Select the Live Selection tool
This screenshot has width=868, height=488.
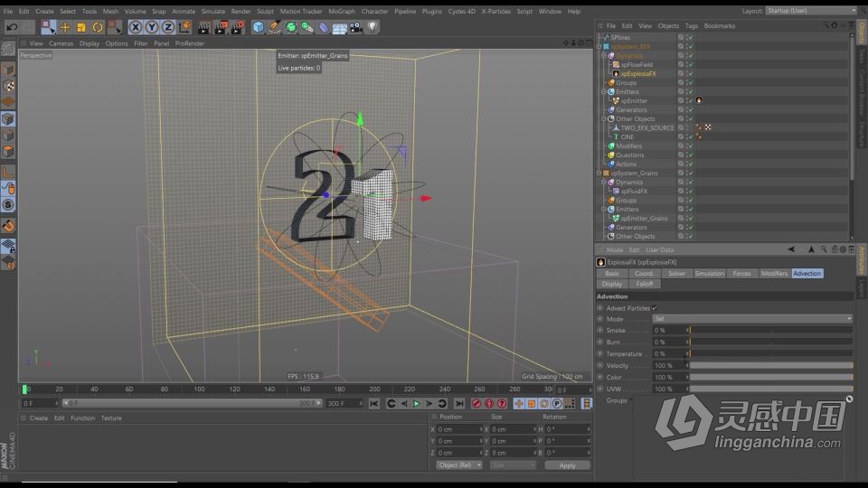click(48, 26)
